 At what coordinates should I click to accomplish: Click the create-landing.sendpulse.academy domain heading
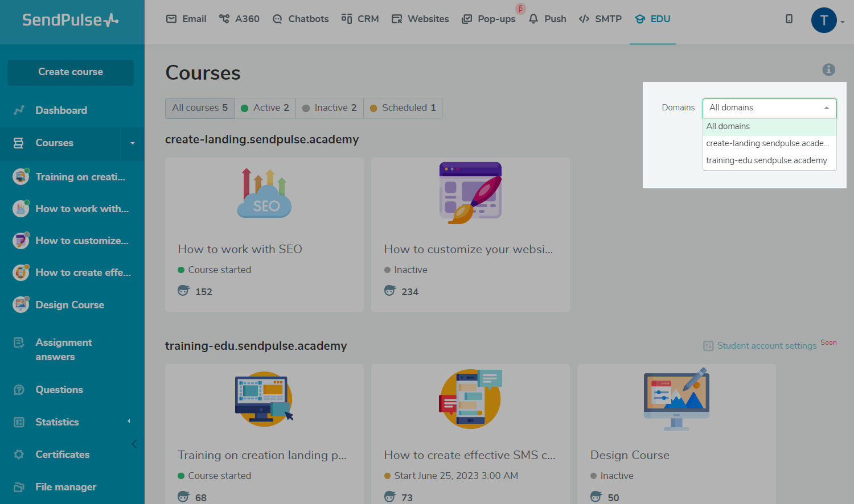tap(262, 140)
